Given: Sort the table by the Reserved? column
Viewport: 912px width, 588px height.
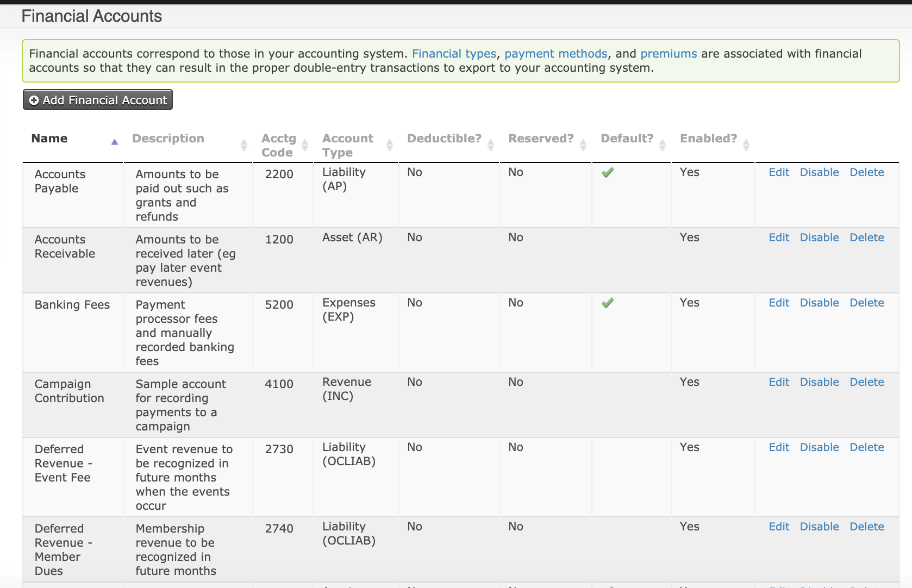Looking at the screenshot, I should tap(583, 145).
